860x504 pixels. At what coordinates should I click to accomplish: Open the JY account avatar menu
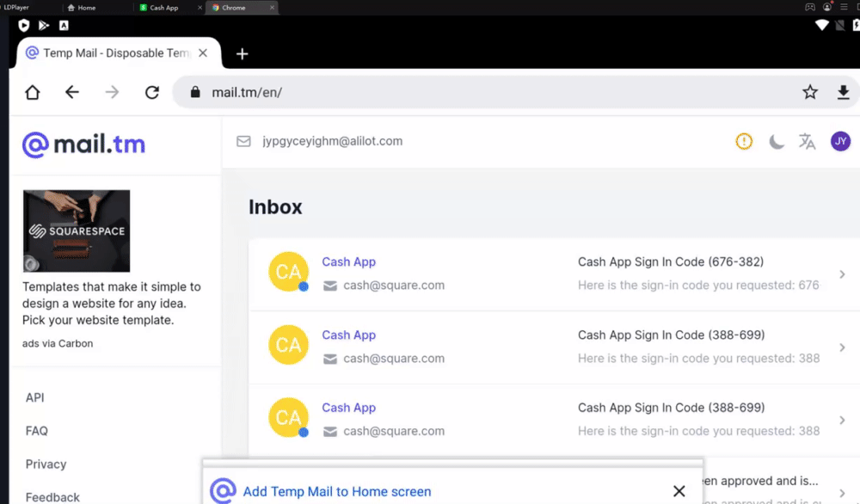pyautogui.click(x=840, y=142)
